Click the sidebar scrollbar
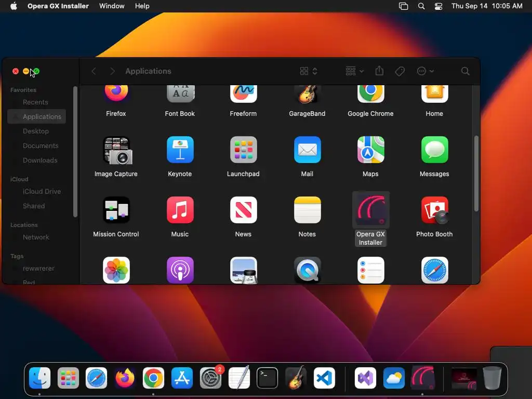 [75, 152]
